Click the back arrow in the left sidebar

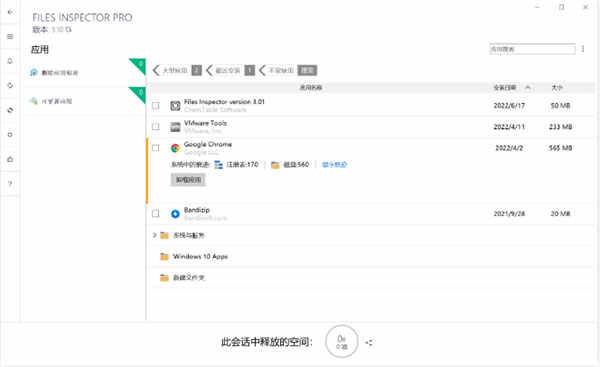(x=10, y=12)
